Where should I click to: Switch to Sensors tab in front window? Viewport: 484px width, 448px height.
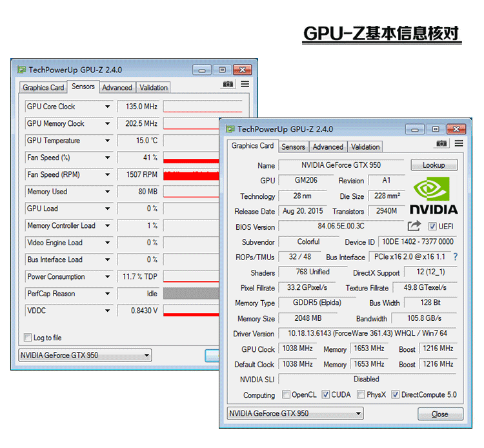[293, 147]
